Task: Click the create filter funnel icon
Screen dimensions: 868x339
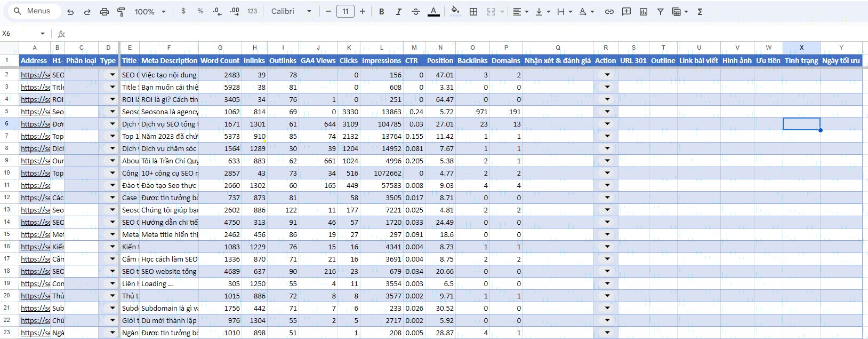Action: click(661, 11)
